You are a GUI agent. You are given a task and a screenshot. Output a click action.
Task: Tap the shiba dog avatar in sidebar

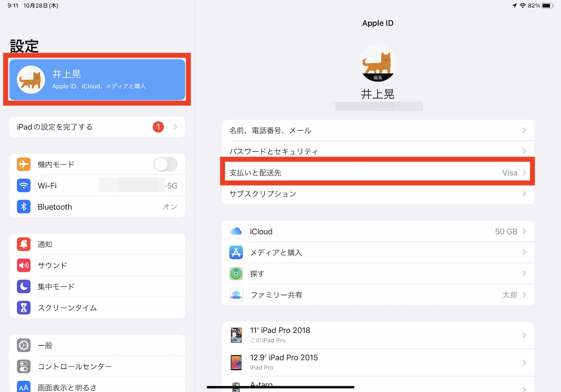click(31, 80)
